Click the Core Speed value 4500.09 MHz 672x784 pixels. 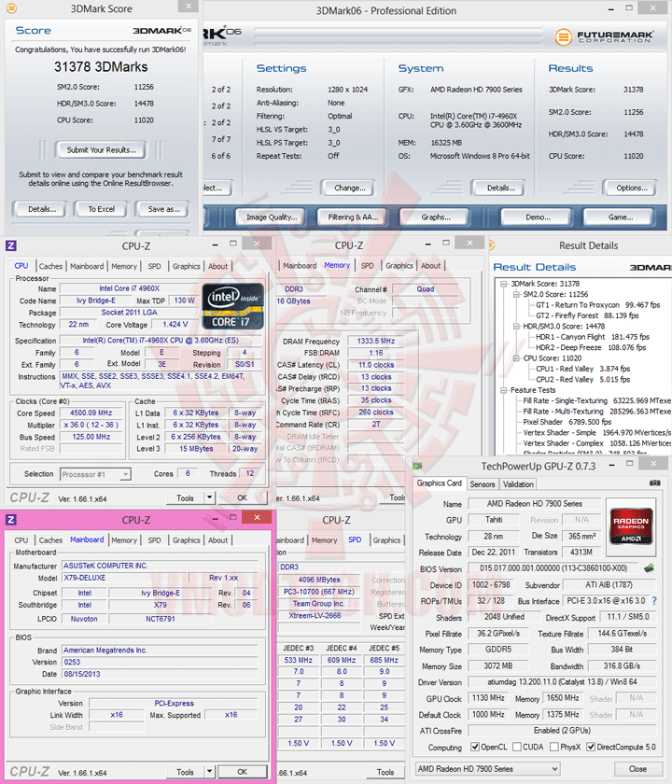point(91,413)
